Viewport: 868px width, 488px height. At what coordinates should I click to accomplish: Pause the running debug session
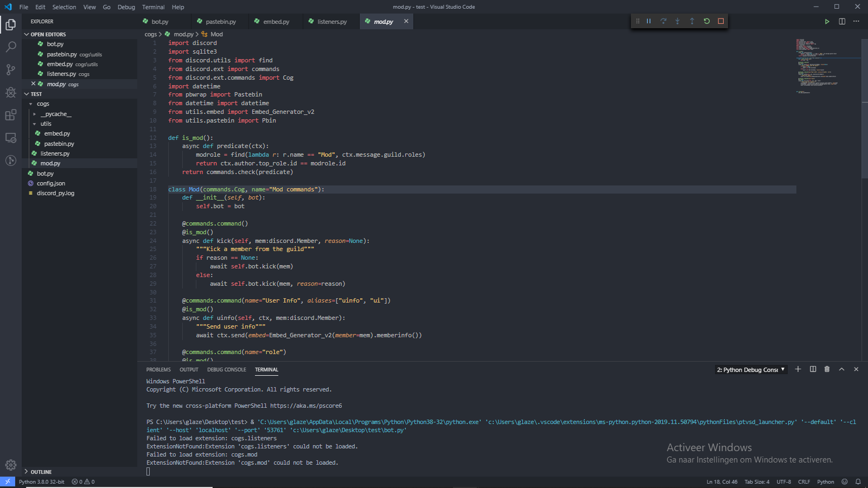649,21
